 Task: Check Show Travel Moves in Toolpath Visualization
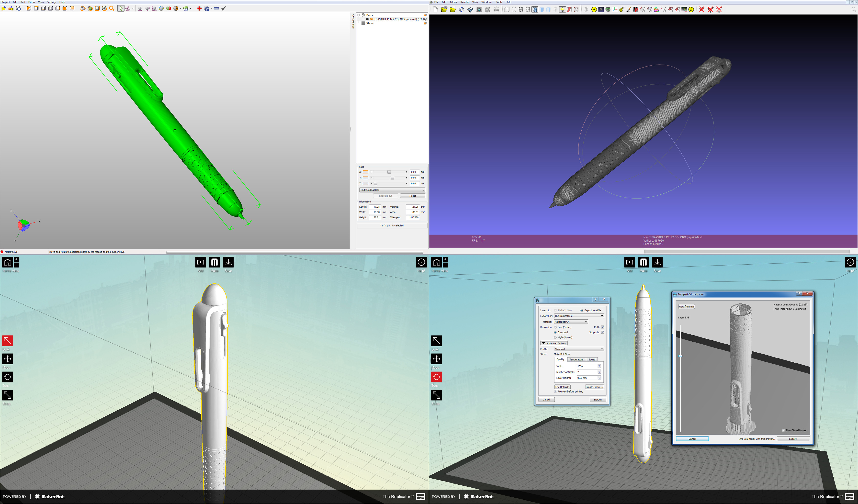pos(783,430)
